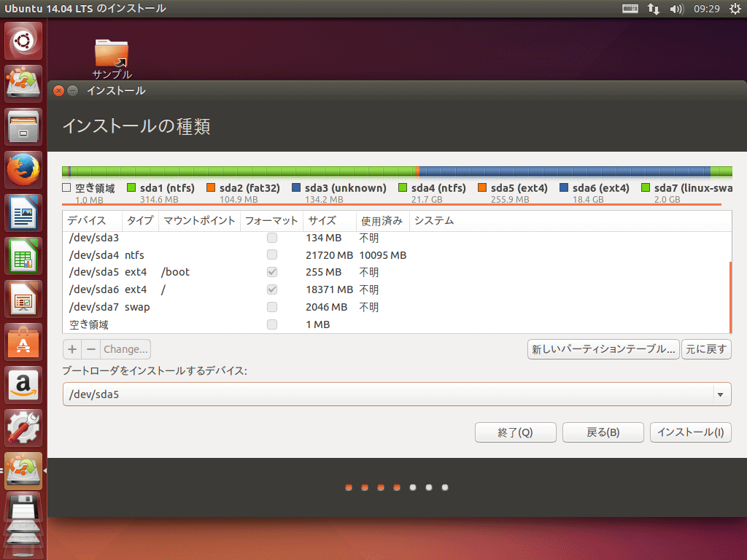Select the running installer icon in launcher
The height and width of the screenshot is (560, 747).
click(x=23, y=471)
